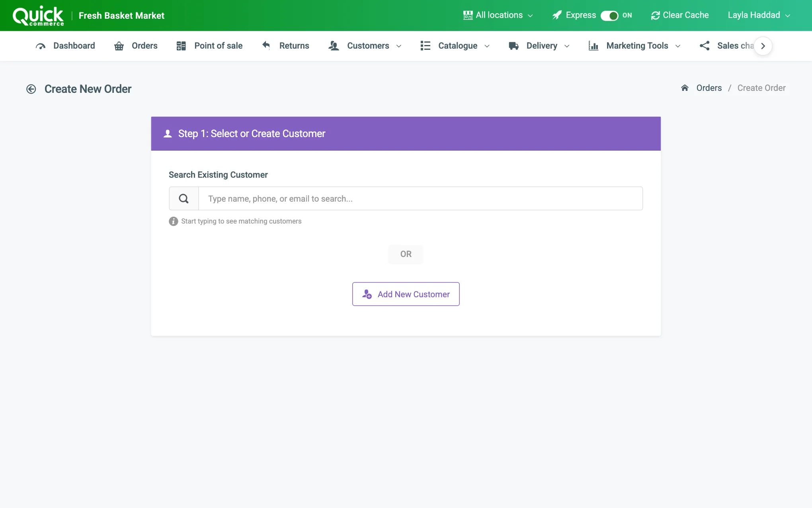Click the Returns arrow icon
This screenshot has width=812, height=508.
tap(266, 45)
